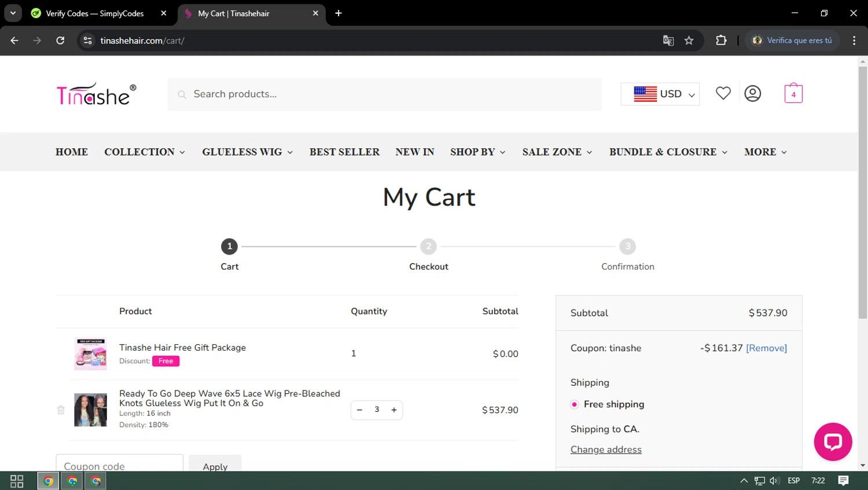Expand the SALE ZONE menu
Image resolution: width=868 pixels, height=490 pixels.
pos(557,152)
